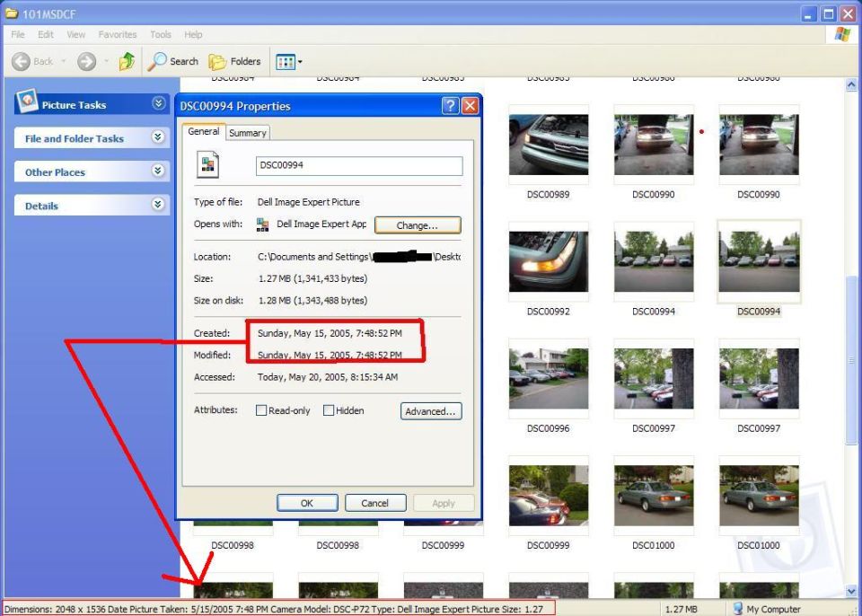Click OK in Properties dialog
Viewport: 862px width, 616px height.
[x=307, y=503]
